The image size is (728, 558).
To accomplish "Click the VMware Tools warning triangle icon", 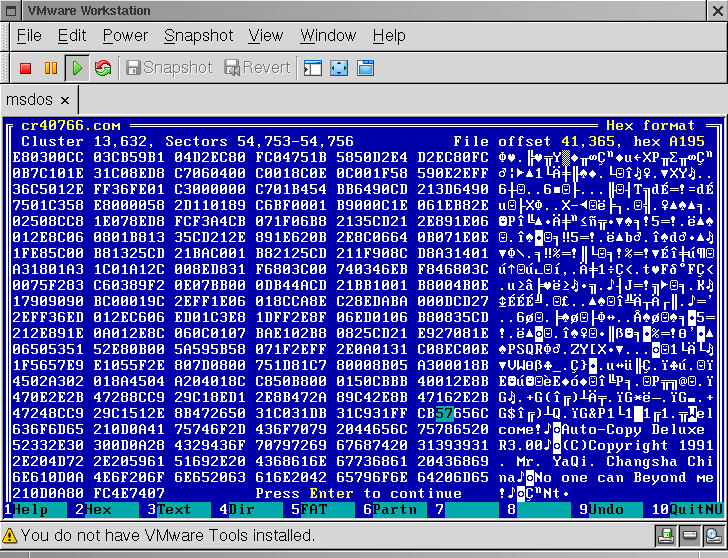I will pos(9,536).
